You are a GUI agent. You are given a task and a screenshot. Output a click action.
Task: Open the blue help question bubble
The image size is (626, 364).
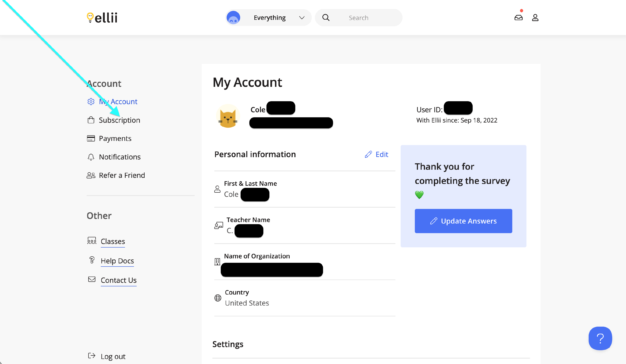(600, 338)
